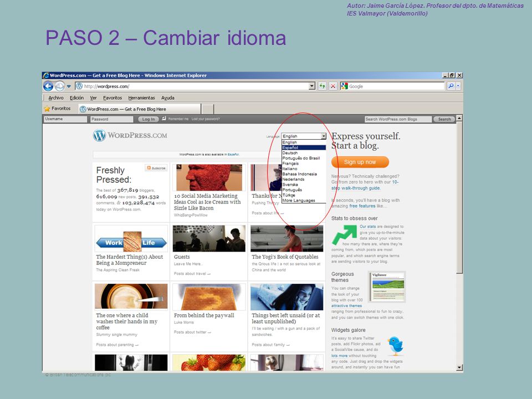532x399 pixels.
Task: Click the Vigilance theme thumbnail
Action: pyautogui.click(x=387, y=287)
